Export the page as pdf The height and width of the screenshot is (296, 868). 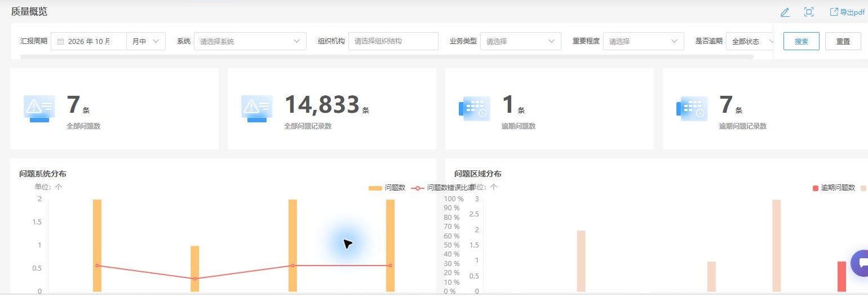(x=847, y=12)
